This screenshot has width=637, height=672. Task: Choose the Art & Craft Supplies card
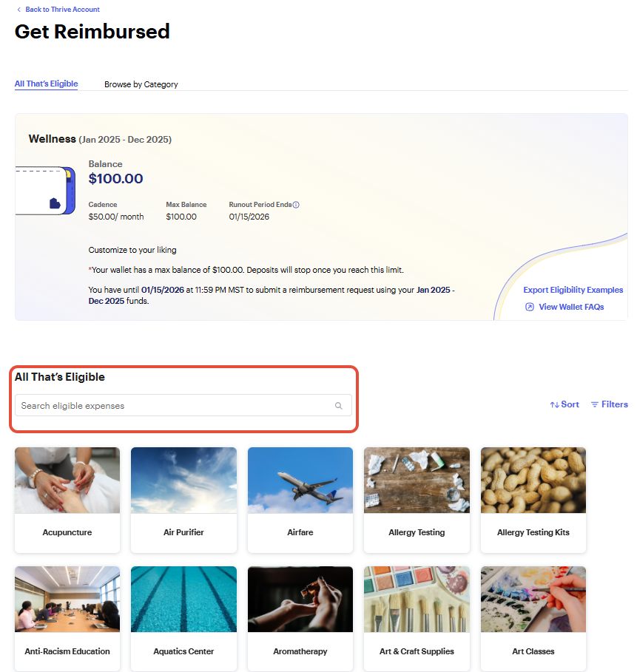click(x=417, y=619)
